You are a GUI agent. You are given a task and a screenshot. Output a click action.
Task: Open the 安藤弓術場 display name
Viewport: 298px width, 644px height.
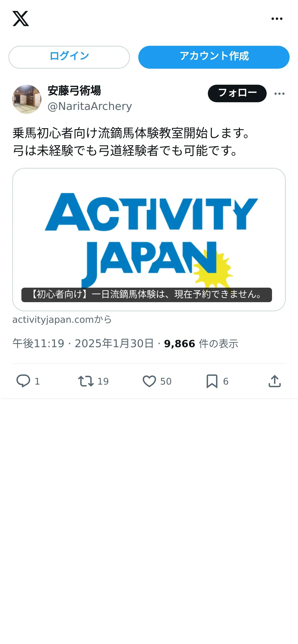click(74, 91)
